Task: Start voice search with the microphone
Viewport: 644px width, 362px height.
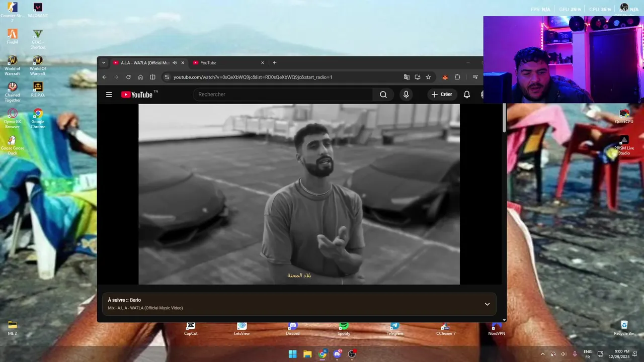Action: tap(406, 95)
